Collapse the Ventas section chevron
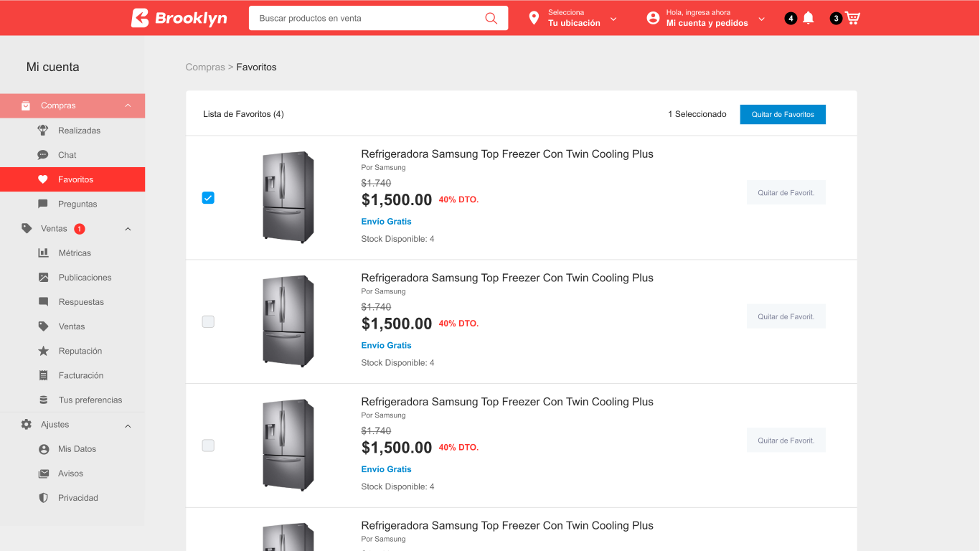980x551 pixels. pyautogui.click(x=128, y=229)
